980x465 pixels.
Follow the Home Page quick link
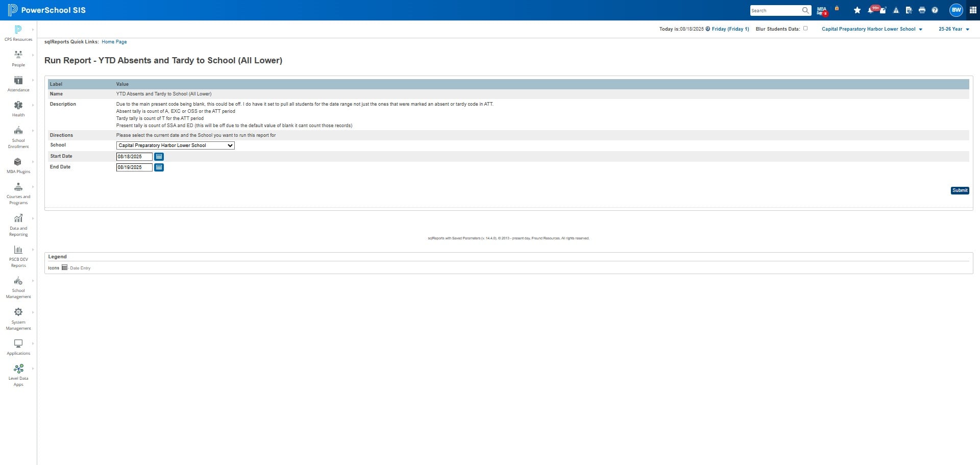tap(114, 42)
